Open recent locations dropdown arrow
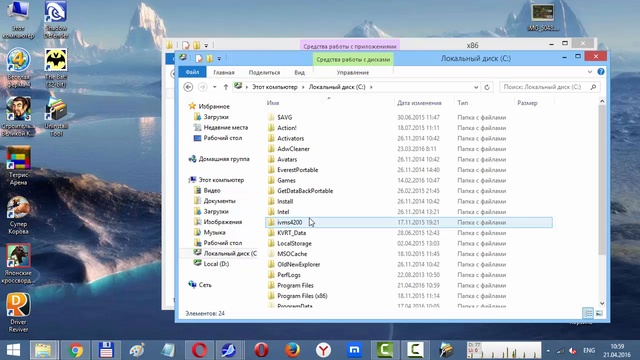 click(x=214, y=87)
